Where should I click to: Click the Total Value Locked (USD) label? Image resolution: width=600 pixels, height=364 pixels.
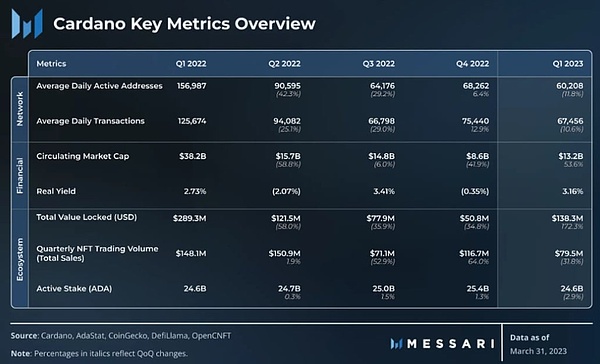[x=86, y=217]
